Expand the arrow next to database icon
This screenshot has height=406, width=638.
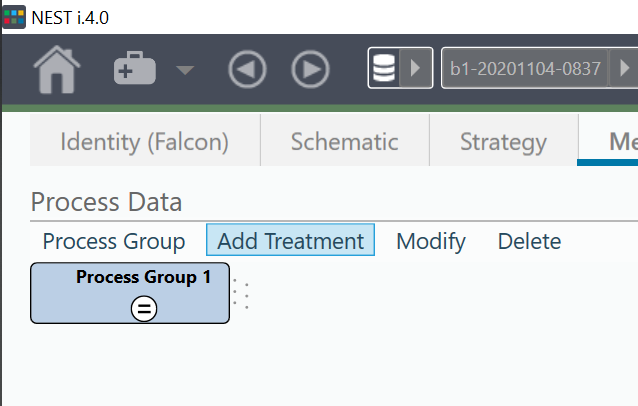[417, 69]
